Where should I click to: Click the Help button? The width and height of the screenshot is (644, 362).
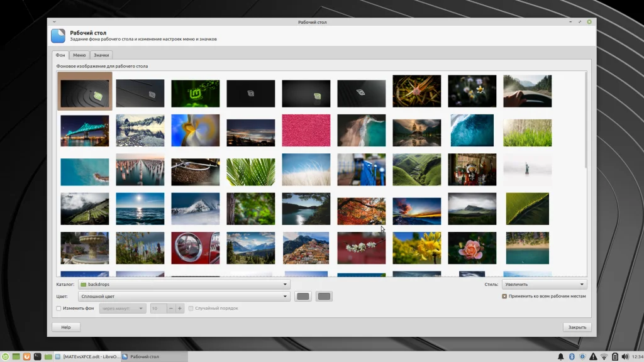coord(65,327)
